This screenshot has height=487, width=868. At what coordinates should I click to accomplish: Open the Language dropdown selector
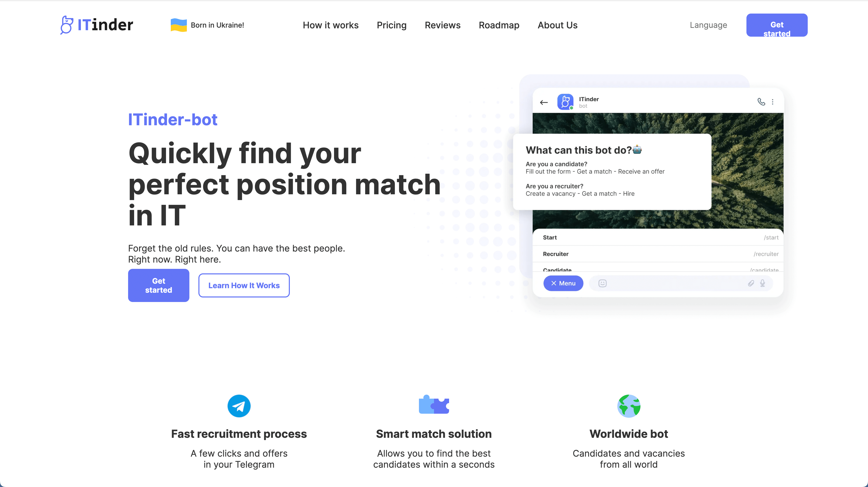tap(708, 25)
